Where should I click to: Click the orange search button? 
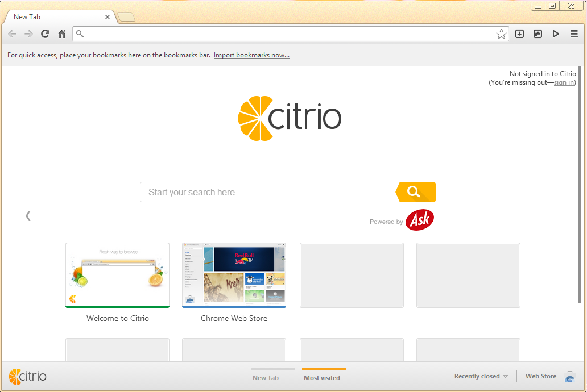click(416, 192)
